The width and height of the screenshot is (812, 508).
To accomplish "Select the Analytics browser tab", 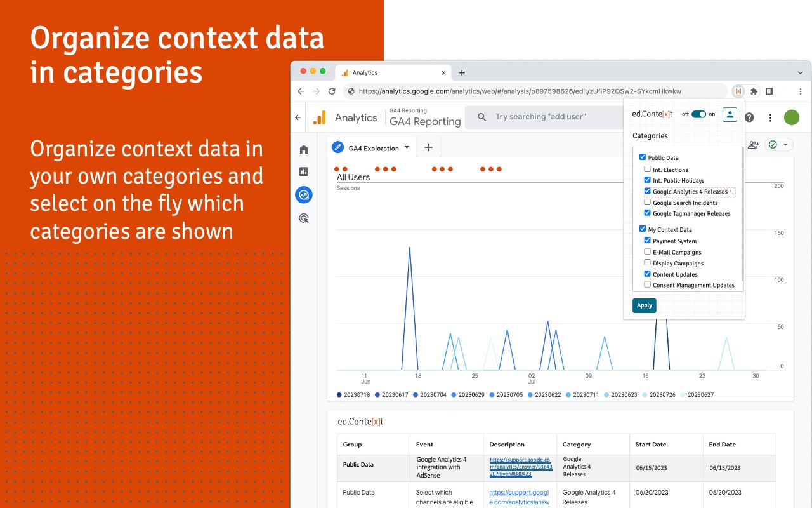I will click(x=393, y=73).
